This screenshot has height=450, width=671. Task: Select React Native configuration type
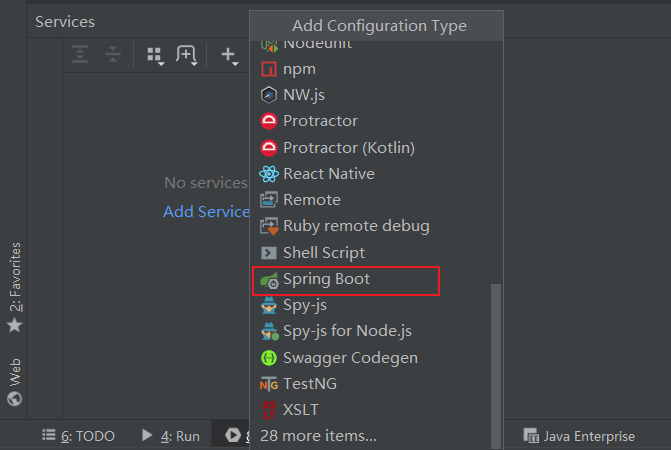[x=376, y=174]
